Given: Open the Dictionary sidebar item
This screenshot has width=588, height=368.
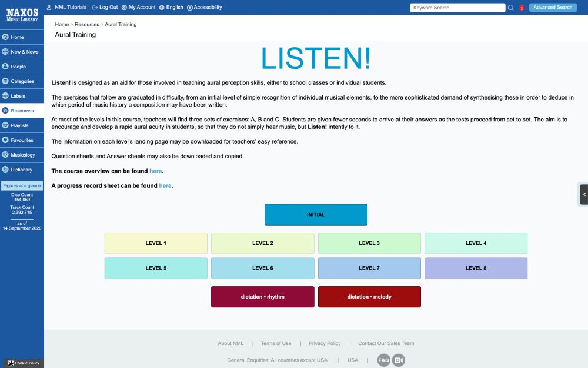Looking at the screenshot, I should 22,170.
